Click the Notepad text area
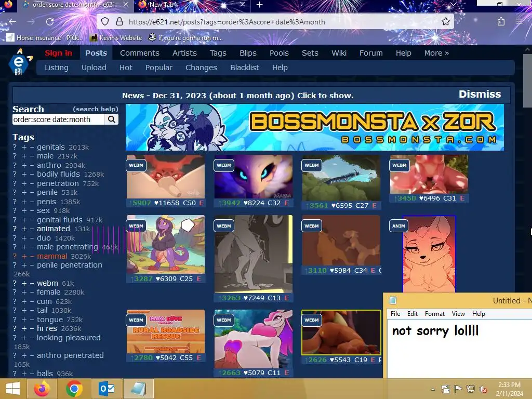Screen dimensions: 532x399 [459, 349]
